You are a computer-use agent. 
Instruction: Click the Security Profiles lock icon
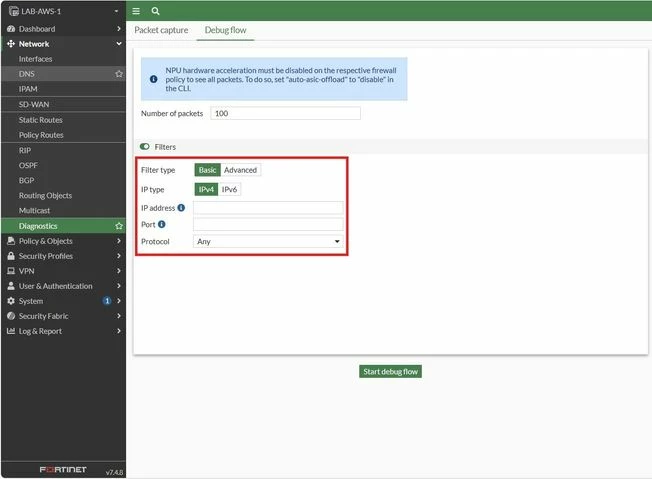11,256
